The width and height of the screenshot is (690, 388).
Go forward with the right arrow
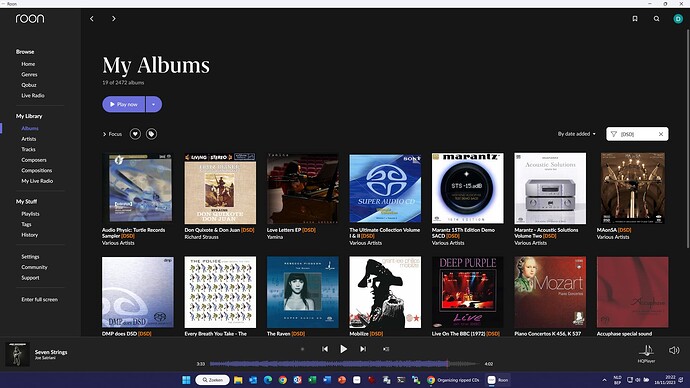point(114,18)
